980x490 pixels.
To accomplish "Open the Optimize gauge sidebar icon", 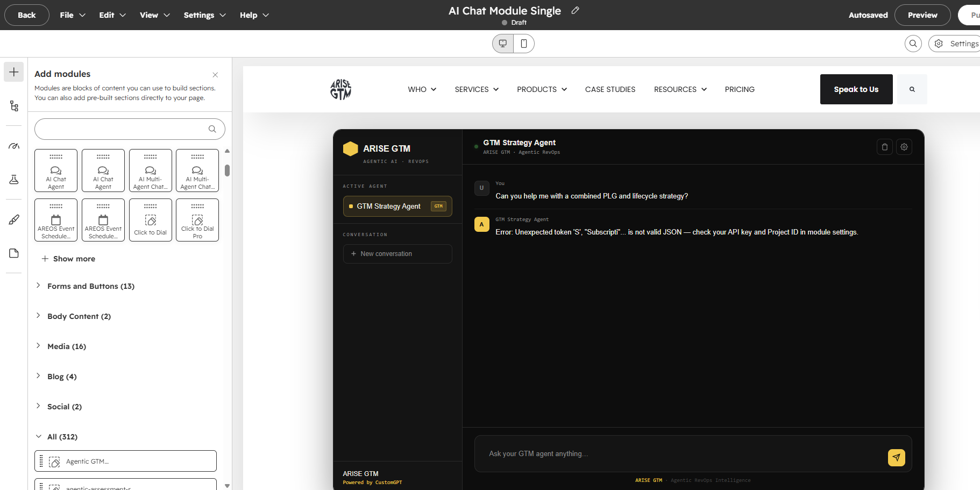I will (14, 146).
